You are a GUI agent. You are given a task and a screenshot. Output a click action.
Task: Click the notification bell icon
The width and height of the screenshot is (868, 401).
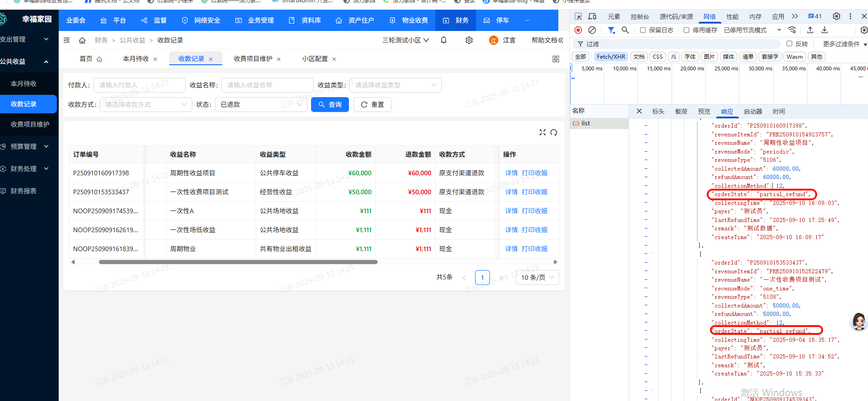coord(444,40)
